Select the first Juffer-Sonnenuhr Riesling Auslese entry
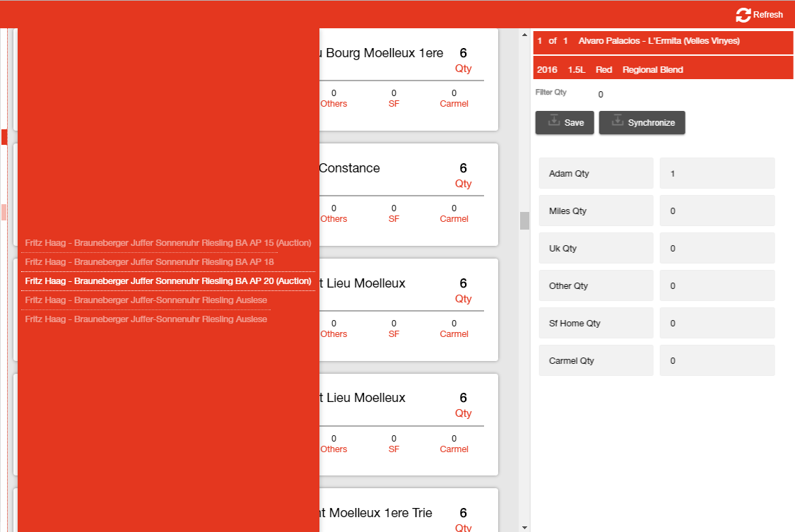 point(146,300)
